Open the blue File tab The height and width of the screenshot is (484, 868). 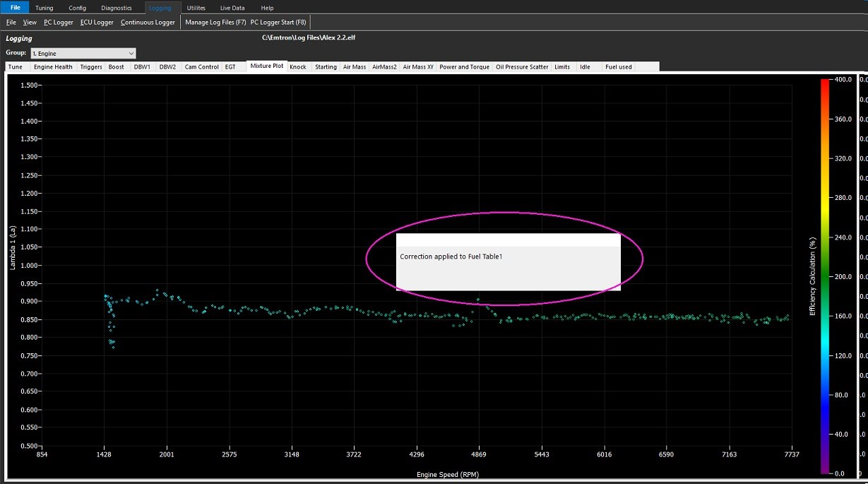(15, 8)
